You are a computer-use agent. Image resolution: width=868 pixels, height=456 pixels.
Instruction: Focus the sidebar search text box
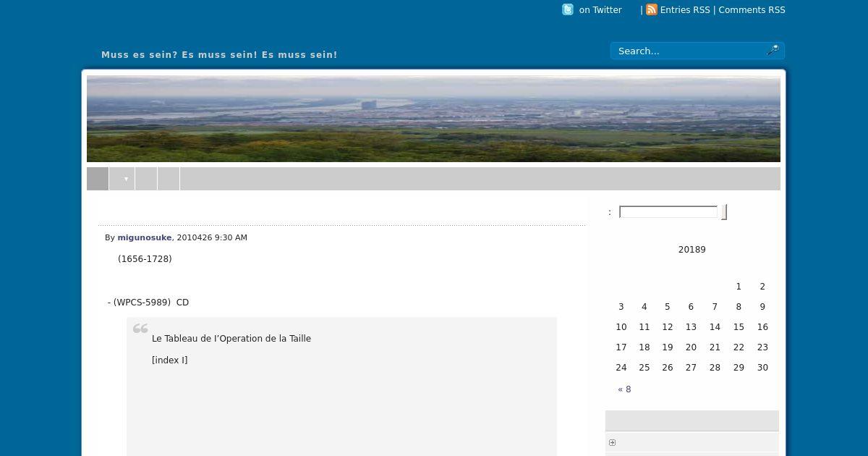coord(668,212)
